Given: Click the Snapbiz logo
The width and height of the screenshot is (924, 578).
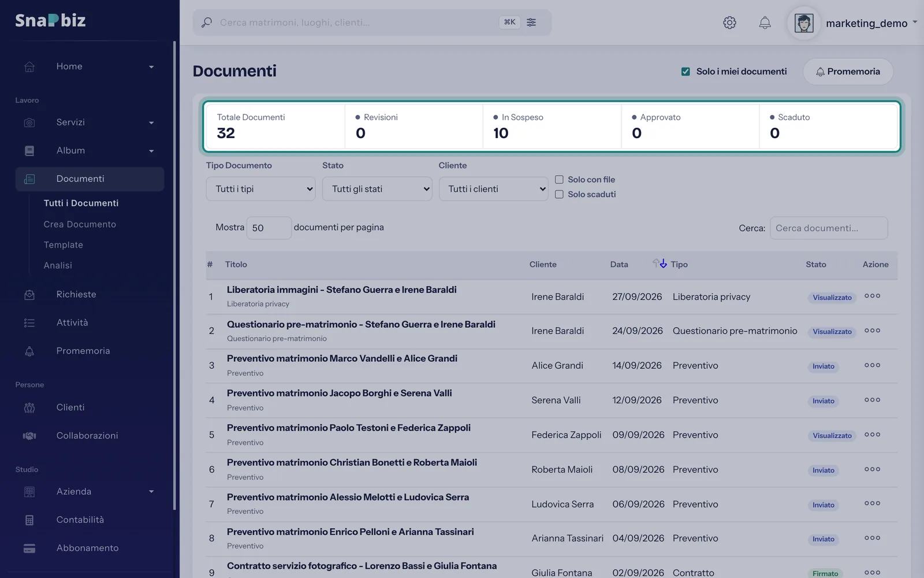Looking at the screenshot, I should (x=51, y=21).
